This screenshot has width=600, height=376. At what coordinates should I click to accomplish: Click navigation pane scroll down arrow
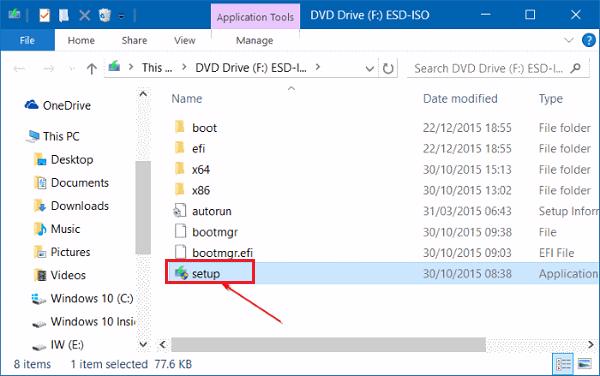click(x=143, y=344)
